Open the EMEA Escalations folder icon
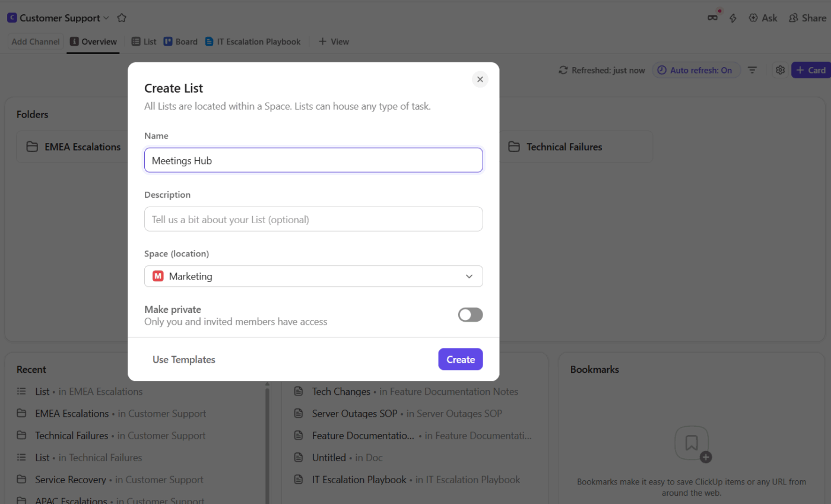The image size is (831, 504). coord(31,146)
